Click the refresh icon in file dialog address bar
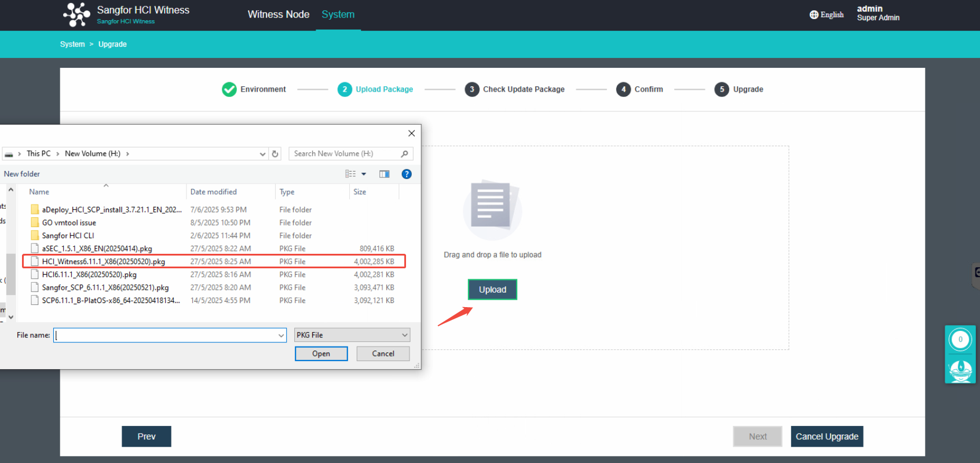The height and width of the screenshot is (463, 980). coord(275,154)
